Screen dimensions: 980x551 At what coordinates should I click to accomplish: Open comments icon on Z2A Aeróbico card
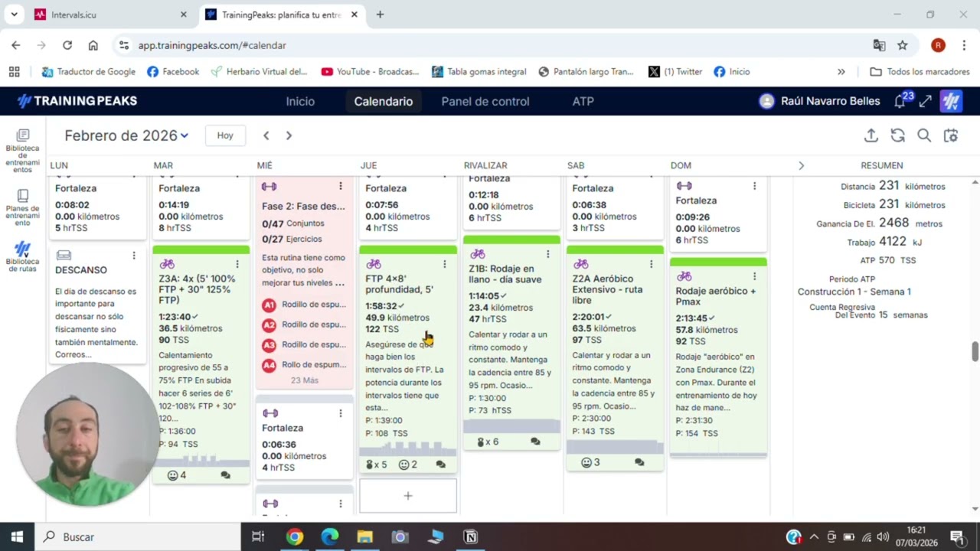point(639,462)
